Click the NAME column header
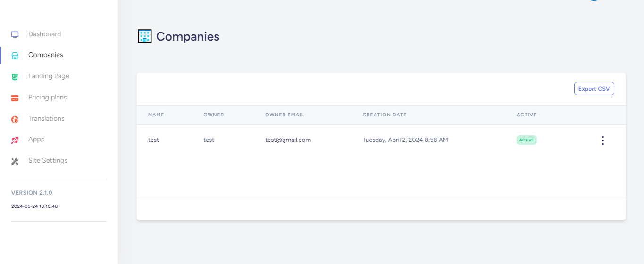This screenshot has height=264, width=644. pyautogui.click(x=156, y=115)
